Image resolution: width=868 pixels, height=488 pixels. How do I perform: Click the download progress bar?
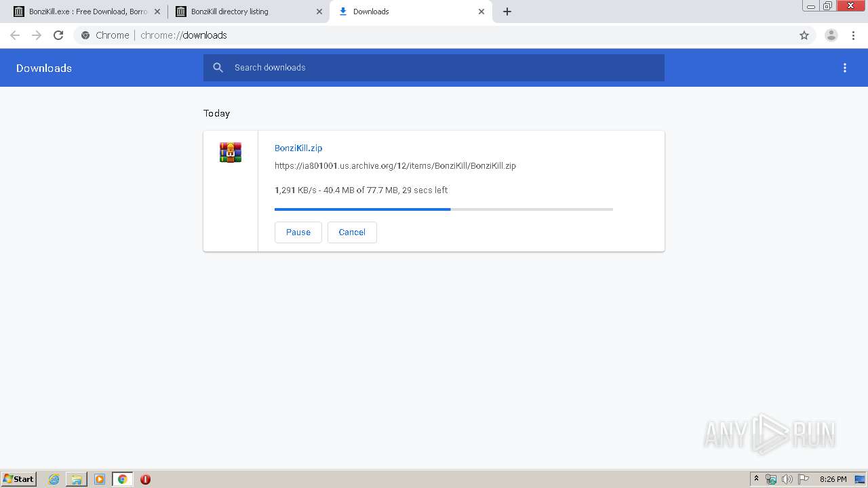click(443, 209)
